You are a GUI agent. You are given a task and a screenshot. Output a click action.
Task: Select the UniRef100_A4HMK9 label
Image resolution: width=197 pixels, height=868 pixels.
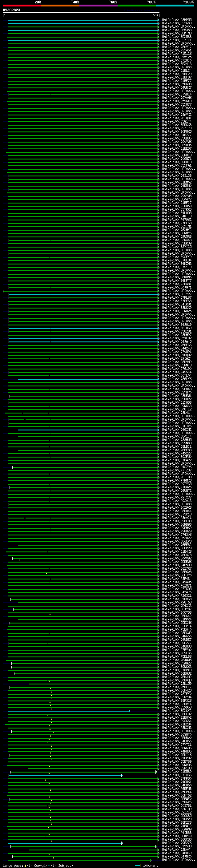click(x=177, y=853)
